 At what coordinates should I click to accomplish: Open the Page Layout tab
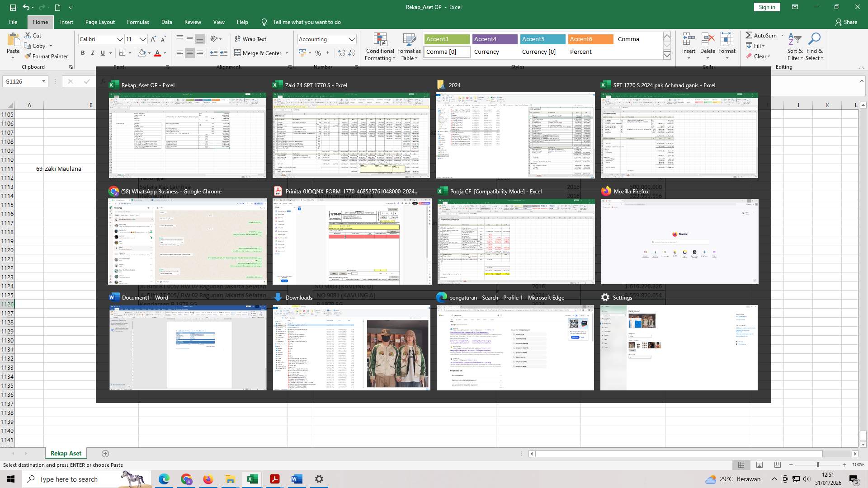(x=100, y=22)
